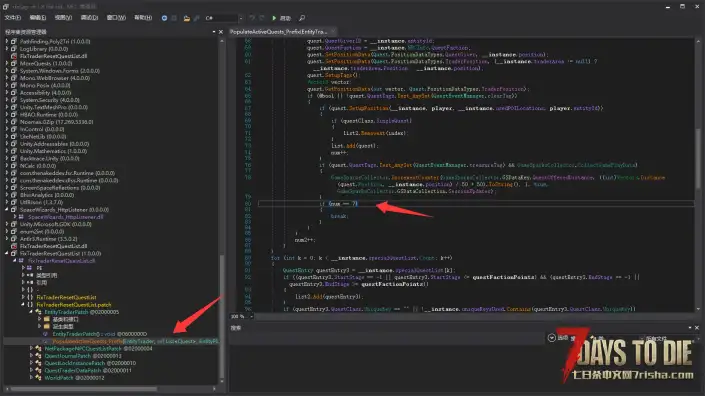705x396 pixels.
Task: Click the FixTraderResetQuestList namespace braces icon
Action: click(x=30, y=297)
